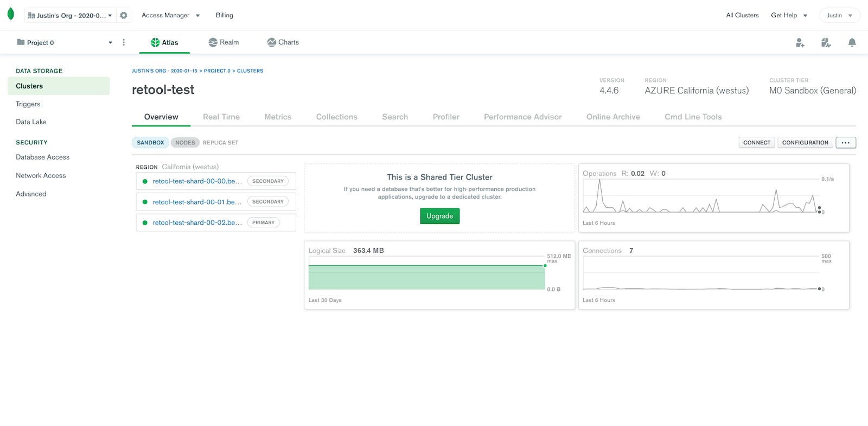This screenshot has height=426, width=868.
Task: Click the Logical Size chart
Action: pyautogui.click(x=439, y=275)
